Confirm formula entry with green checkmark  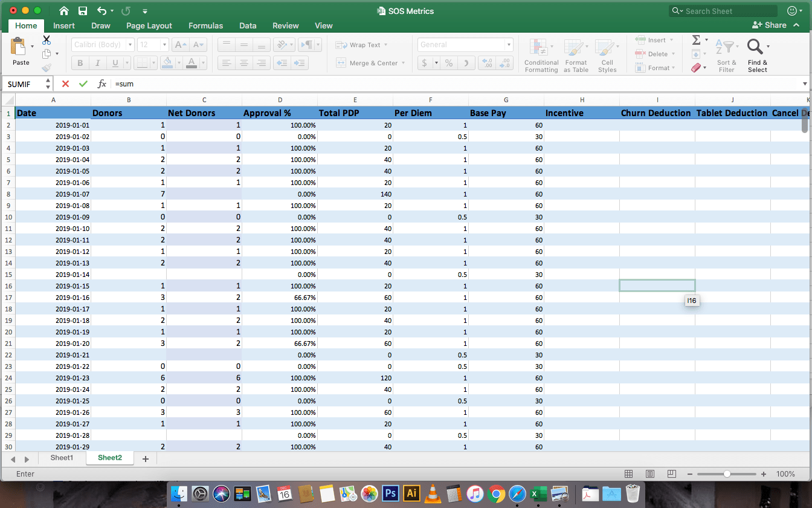click(83, 84)
